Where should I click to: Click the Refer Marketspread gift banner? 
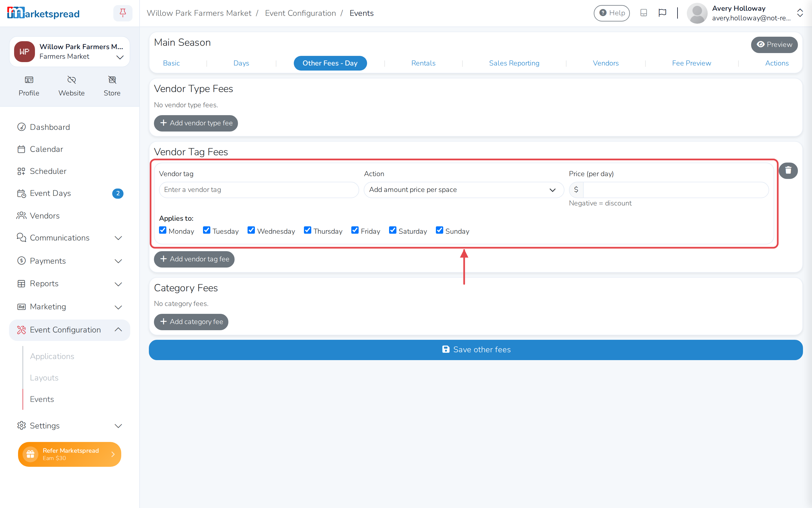(x=69, y=454)
